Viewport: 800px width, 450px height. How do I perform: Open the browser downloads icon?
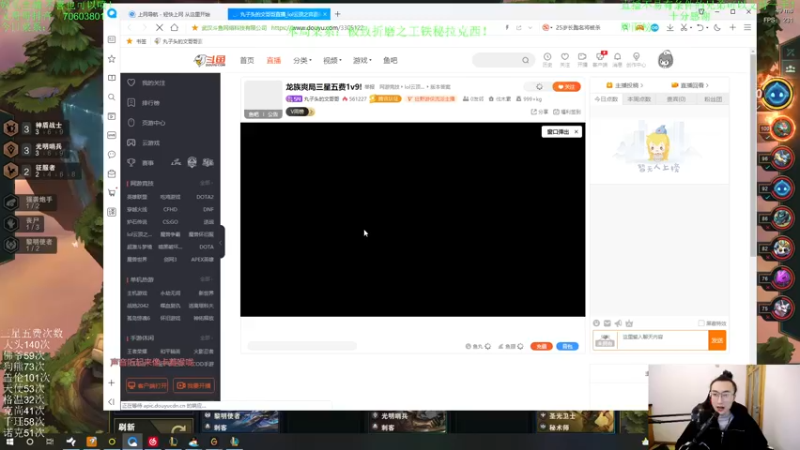click(670, 28)
